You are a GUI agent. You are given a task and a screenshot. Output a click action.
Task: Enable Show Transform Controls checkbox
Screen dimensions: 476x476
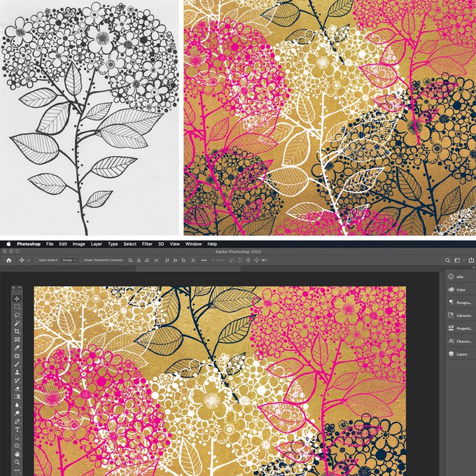tap(81, 260)
